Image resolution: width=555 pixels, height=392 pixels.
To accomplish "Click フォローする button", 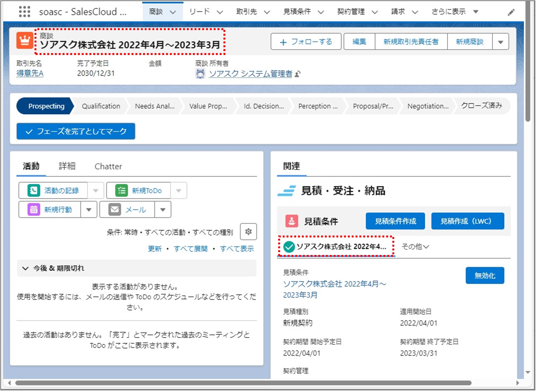I will pyautogui.click(x=306, y=42).
